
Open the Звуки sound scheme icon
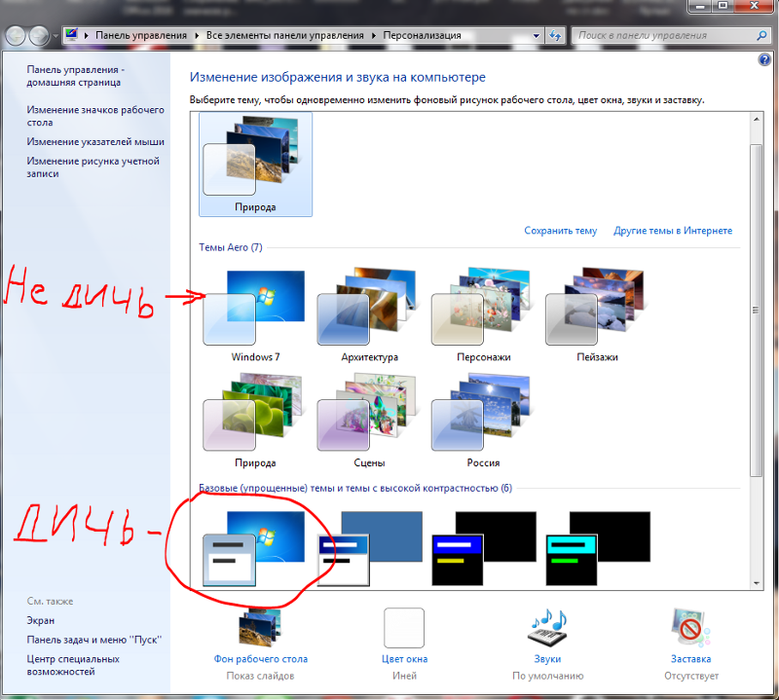pos(547,628)
